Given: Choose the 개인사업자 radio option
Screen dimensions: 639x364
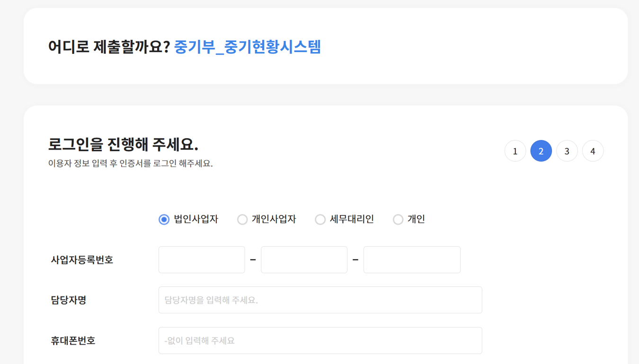Looking at the screenshot, I should 242,219.
